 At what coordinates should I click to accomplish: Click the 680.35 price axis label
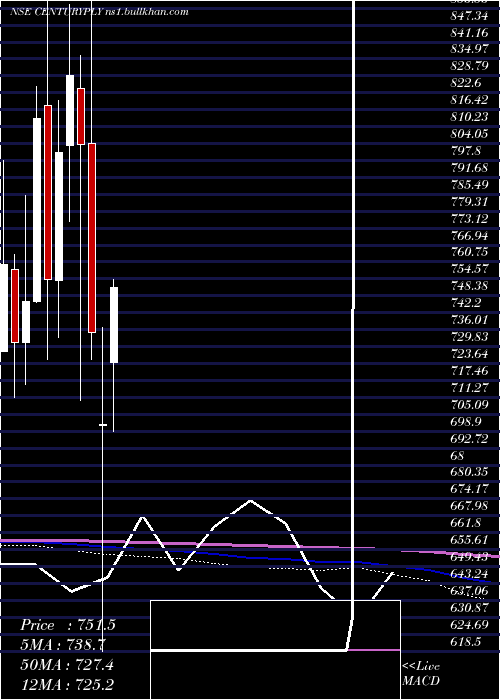[469, 472]
